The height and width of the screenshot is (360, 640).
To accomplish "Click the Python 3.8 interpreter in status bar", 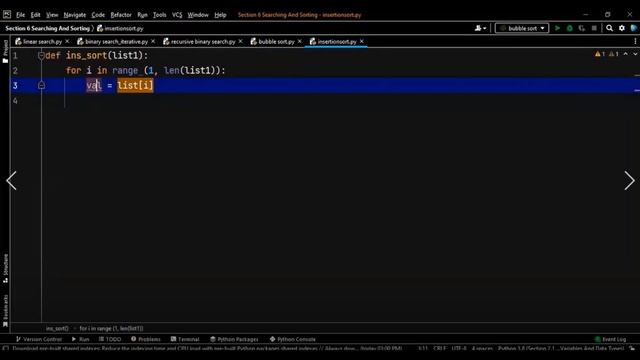I will click(x=561, y=349).
